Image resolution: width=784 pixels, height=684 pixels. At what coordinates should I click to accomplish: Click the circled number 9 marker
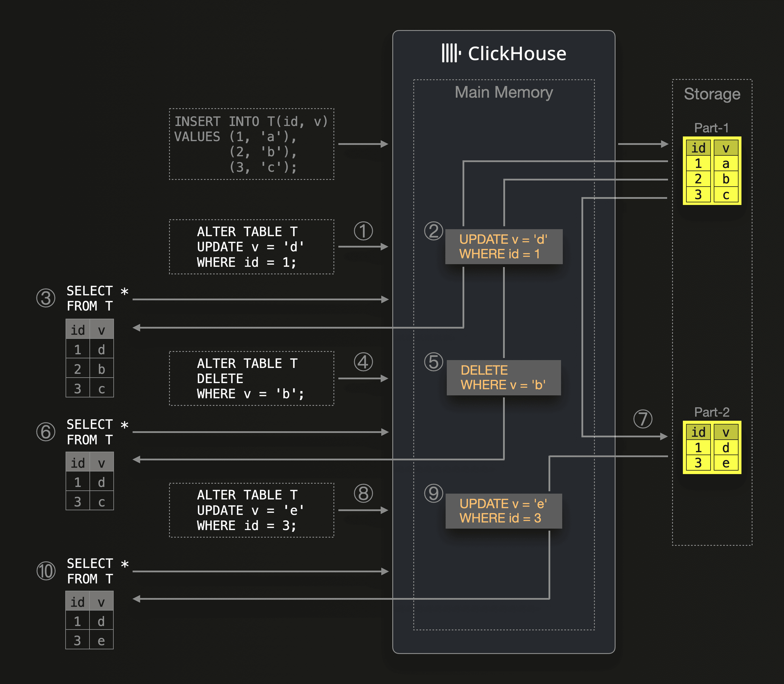[433, 493]
